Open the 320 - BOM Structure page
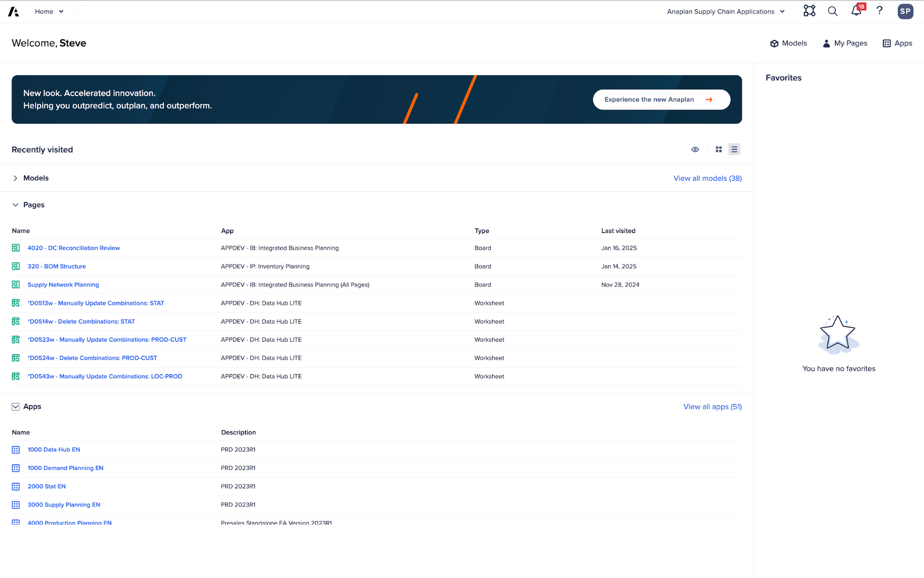 tap(56, 266)
